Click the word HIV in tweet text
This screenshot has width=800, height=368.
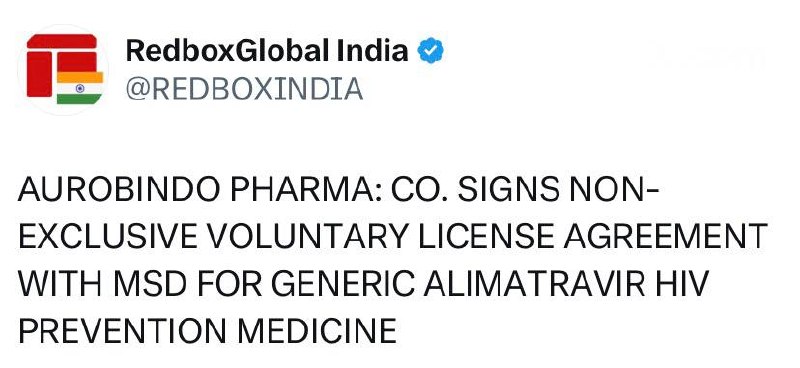(689, 285)
